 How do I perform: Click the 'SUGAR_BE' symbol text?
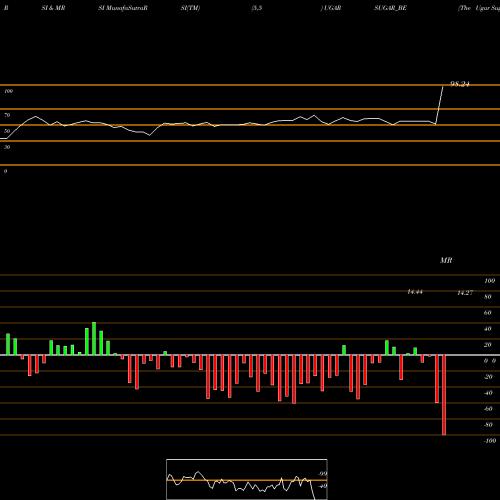pyautogui.click(x=390, y=8)
